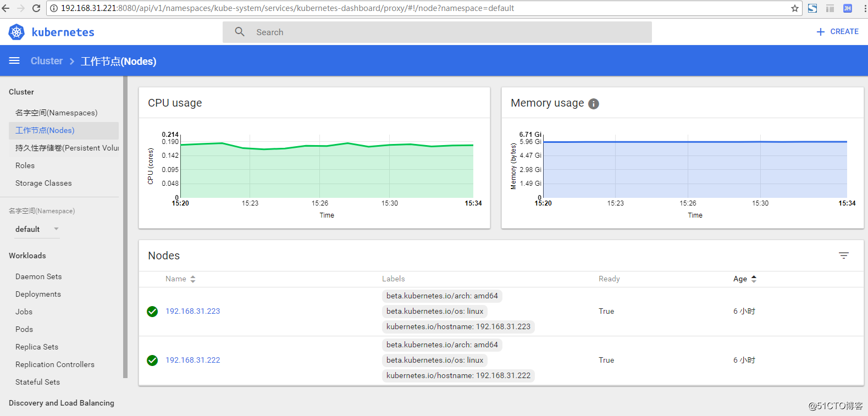868x416 pixels.
Task: Open Discovery and Load Balancing section
Action: click(x=62, y=403)
